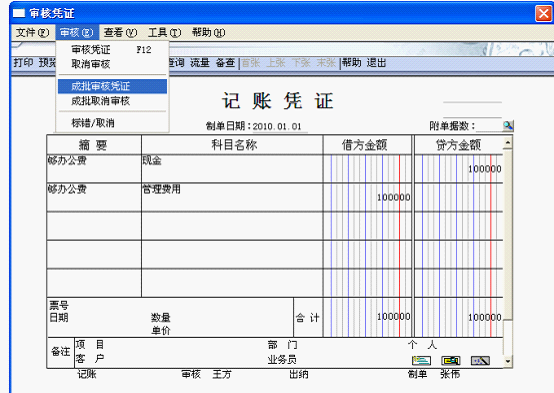
Task: Click the 借方金额 column header
Action: pos(367,145)
